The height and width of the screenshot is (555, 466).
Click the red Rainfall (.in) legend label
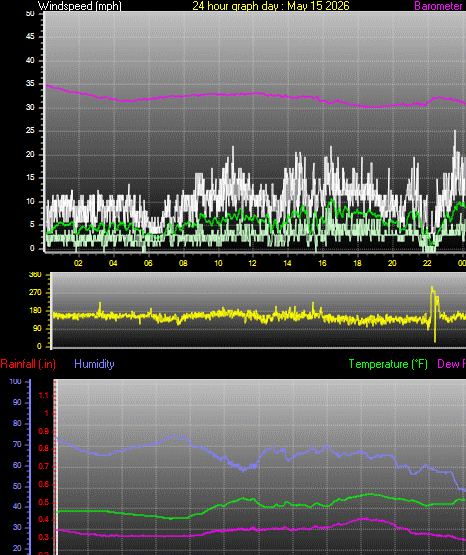click(28, 364)
